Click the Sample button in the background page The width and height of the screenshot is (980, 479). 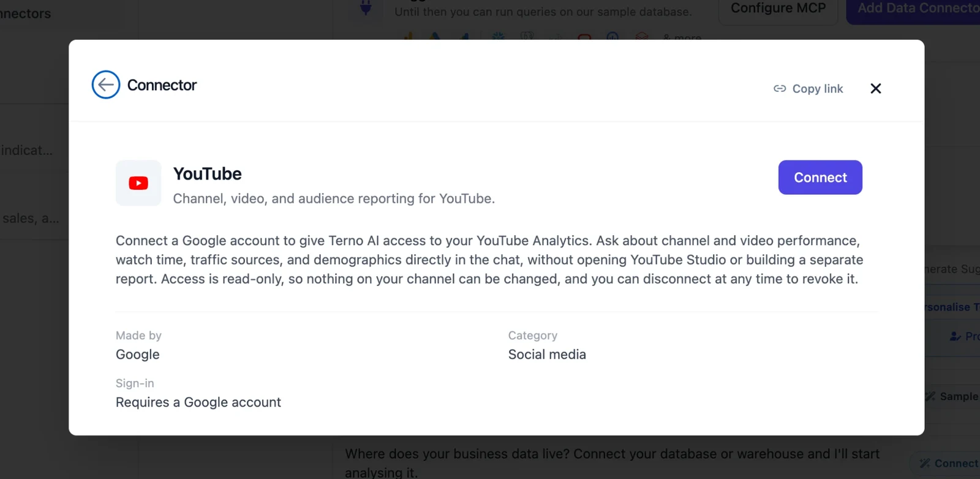click(x=952, y=396)
